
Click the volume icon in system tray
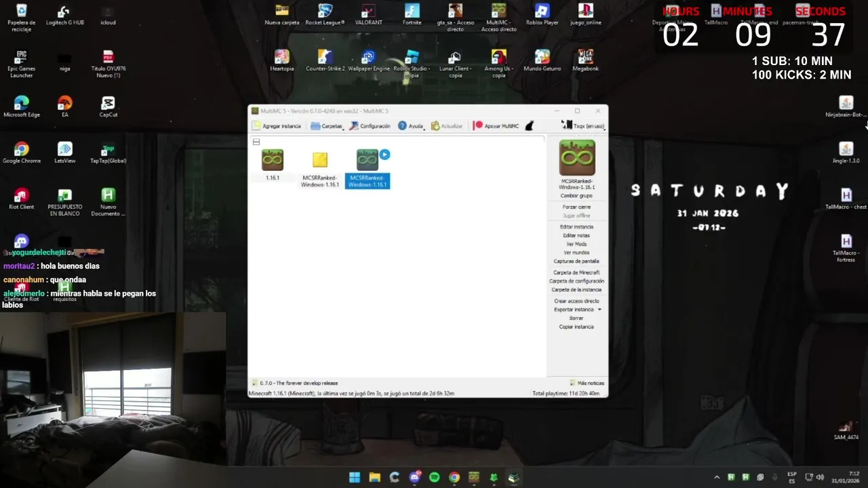820,477
